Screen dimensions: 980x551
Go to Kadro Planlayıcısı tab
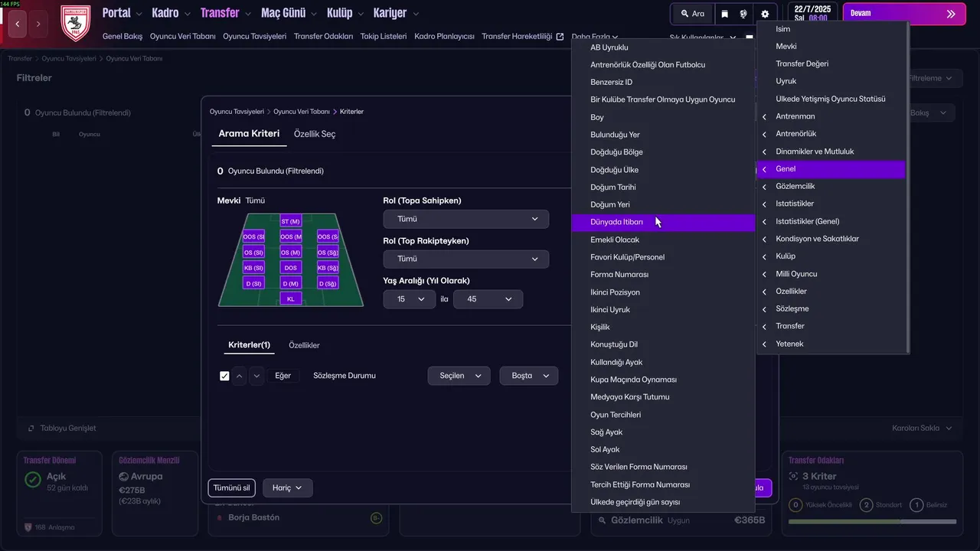[x=444, y=37]
